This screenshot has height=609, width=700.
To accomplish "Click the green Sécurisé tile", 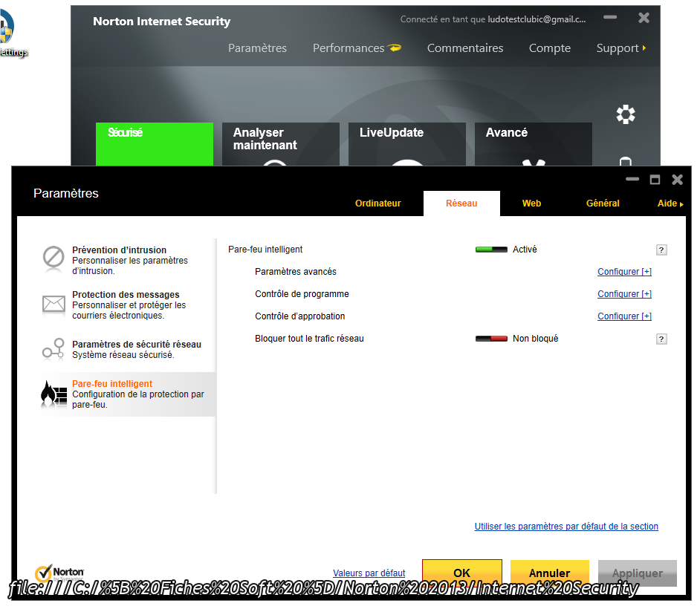I will 155,144.
